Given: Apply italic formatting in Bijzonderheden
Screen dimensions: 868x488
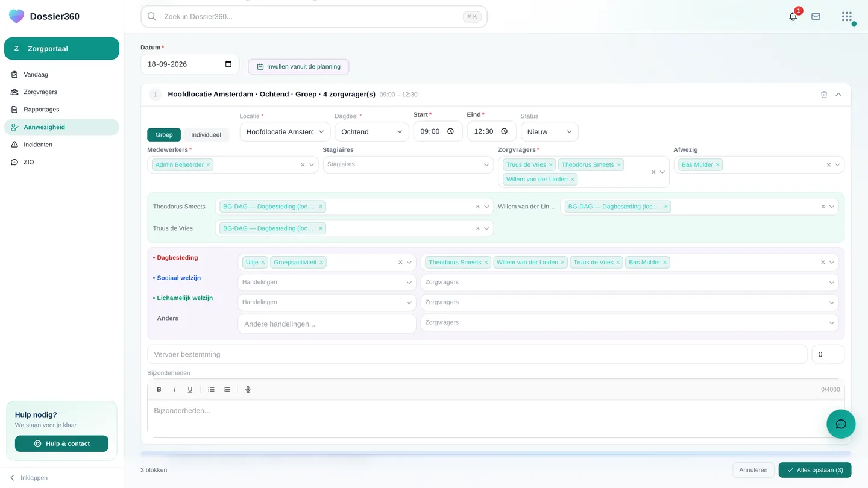Looking at the screenshot, I should click(175, 389).
